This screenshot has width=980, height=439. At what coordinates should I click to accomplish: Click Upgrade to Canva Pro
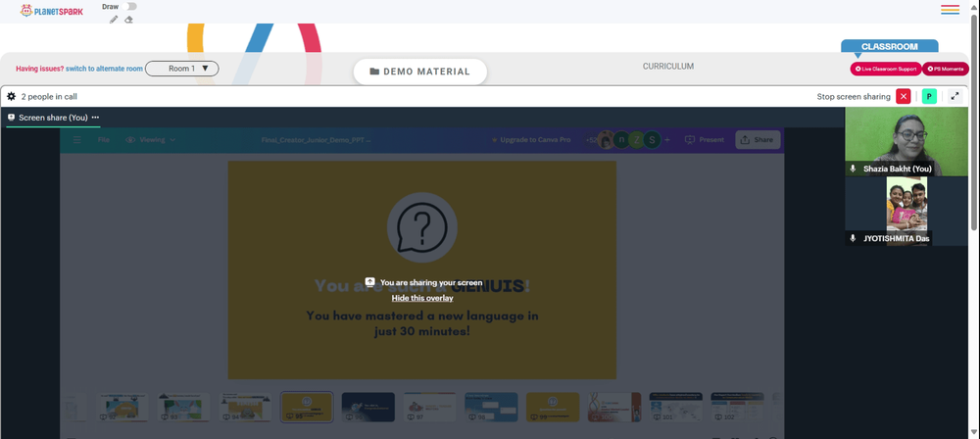(531, 140)
